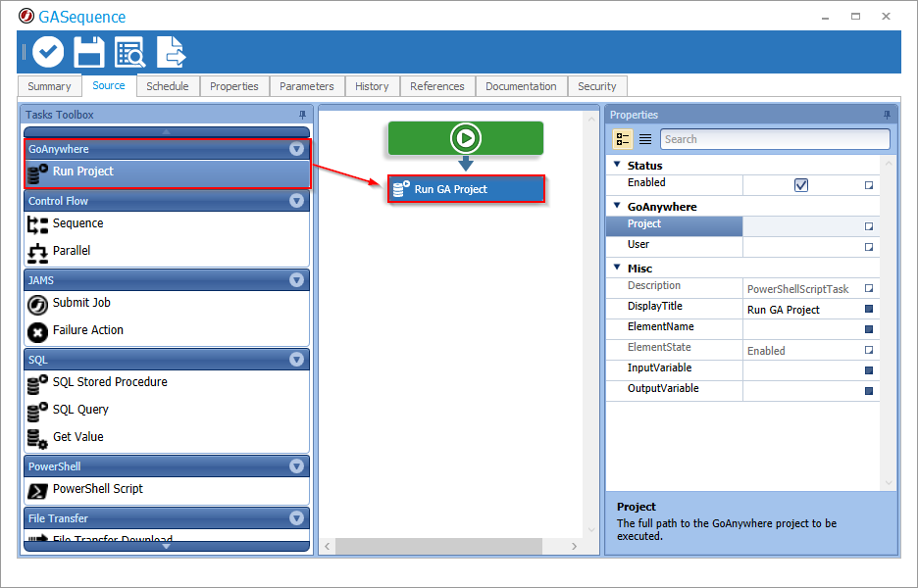Select the Failure Action task icon
The width and height of the screenshot is (918, 588).
tap(38, 332)
